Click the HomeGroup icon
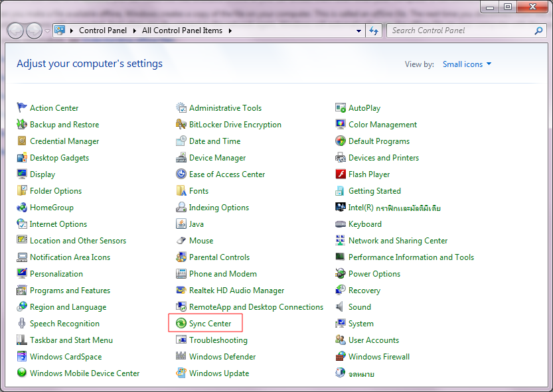The image size is (553, 392). click(x=22, y=208)
